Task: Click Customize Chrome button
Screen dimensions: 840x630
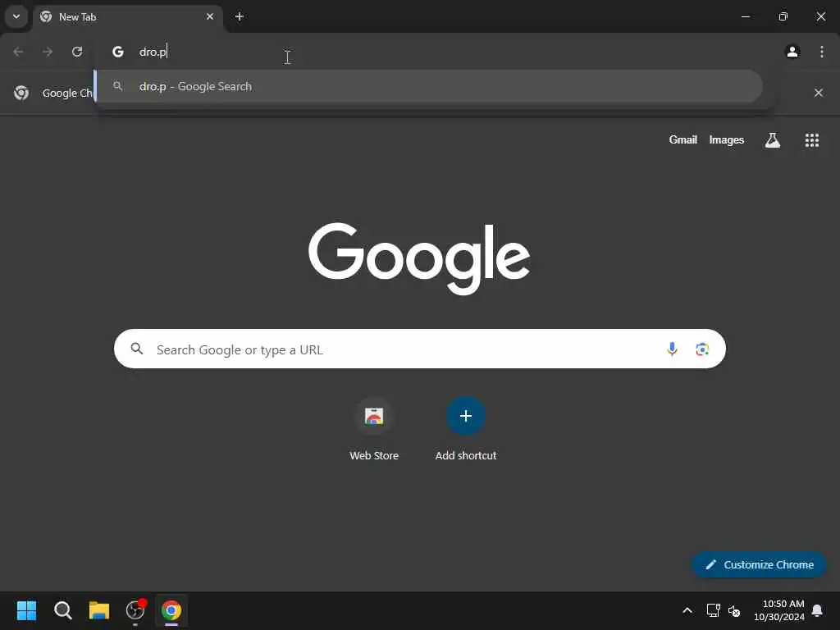Action: [x=759, y=564]
